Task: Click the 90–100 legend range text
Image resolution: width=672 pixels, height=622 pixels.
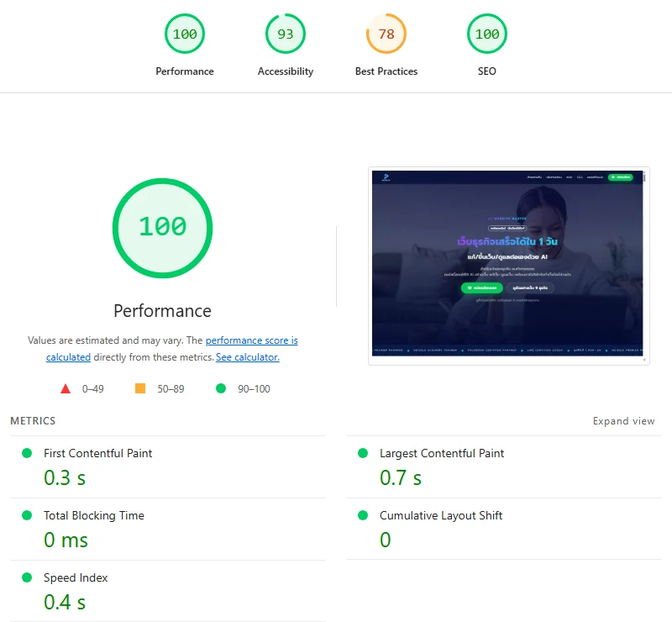Action: point(254,389)
